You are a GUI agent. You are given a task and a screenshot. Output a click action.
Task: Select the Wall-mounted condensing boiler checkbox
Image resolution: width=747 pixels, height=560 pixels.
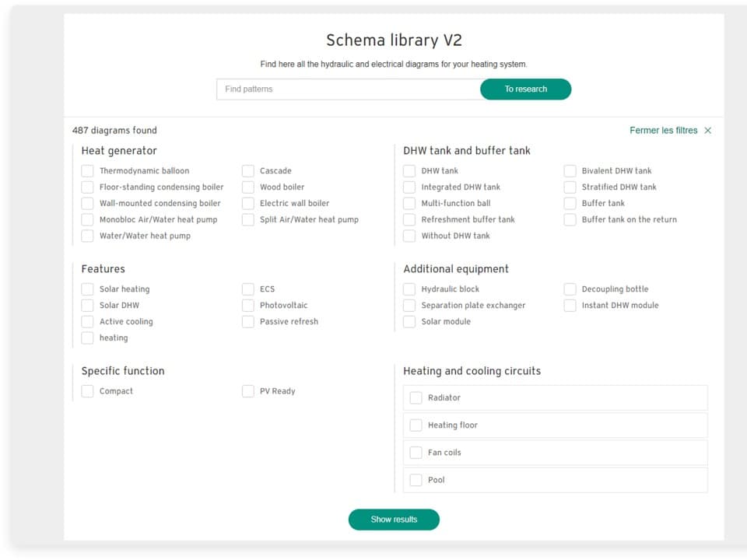click(87, 203)
